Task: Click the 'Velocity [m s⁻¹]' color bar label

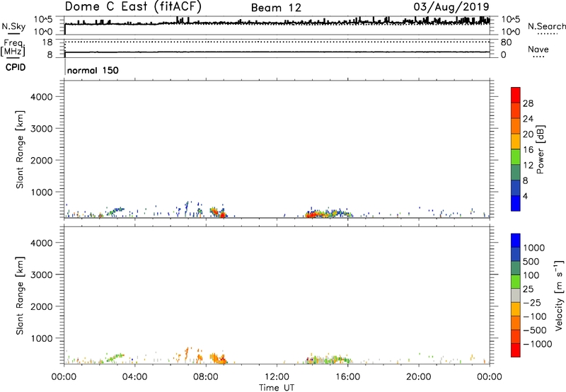Action: click(x=559, y=295)
